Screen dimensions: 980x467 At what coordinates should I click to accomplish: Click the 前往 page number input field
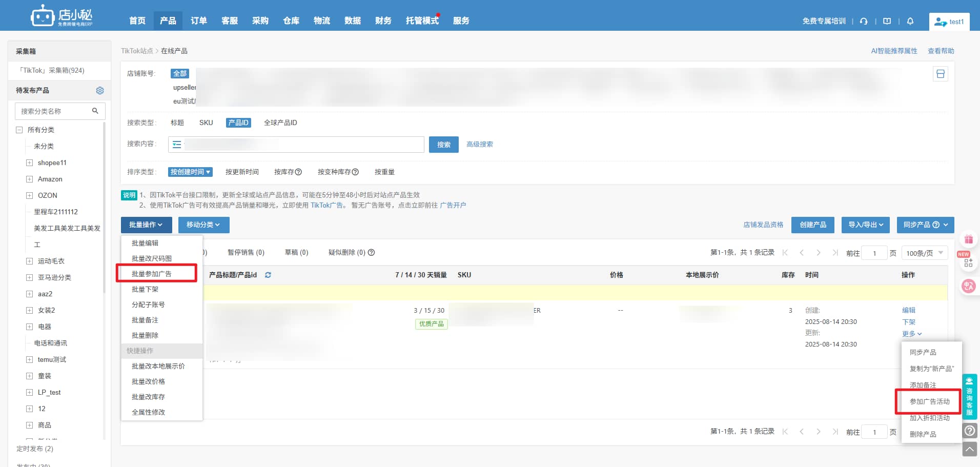tap(874, 252)
